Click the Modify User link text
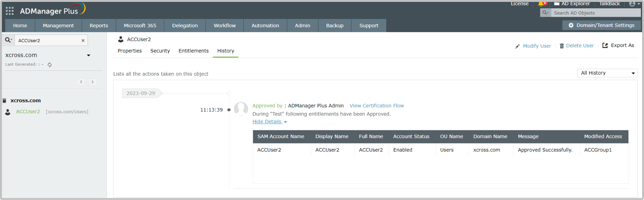Image resolution: width=644 pixels, height=200 pixels. point(537,46)
